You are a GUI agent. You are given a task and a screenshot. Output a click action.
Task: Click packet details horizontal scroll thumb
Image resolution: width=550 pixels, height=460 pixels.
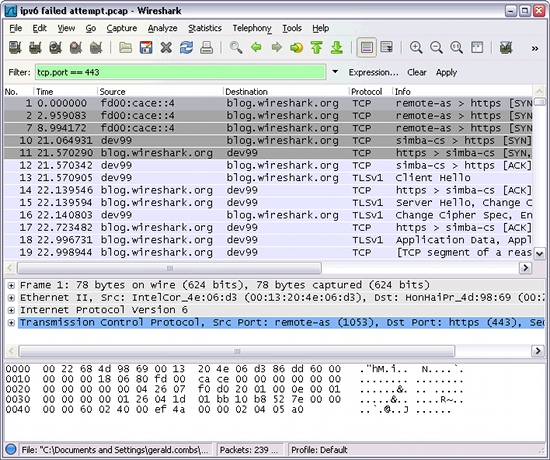click(237, 351)
